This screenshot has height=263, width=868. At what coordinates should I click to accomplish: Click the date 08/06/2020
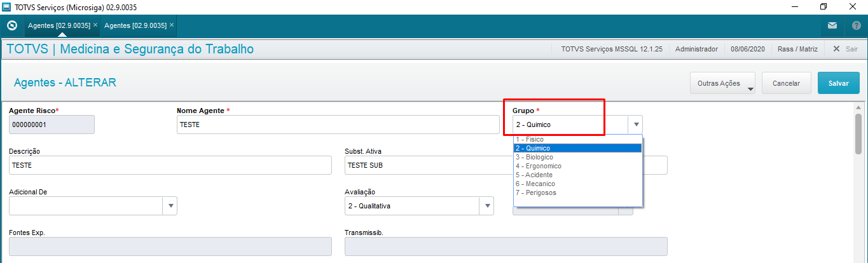click(x=748, y=49)
